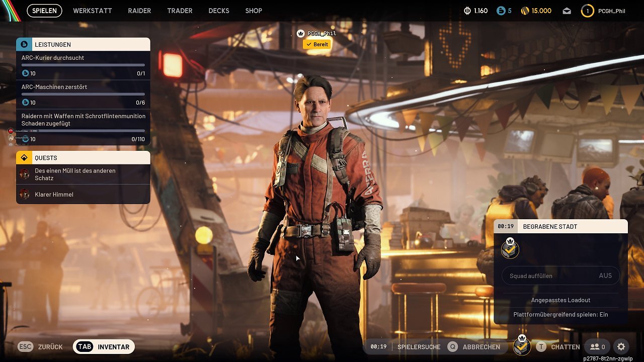Click the 00:19 timer in the map panel
The width and height of the screenshot is (644, 362).
(506, 226)
